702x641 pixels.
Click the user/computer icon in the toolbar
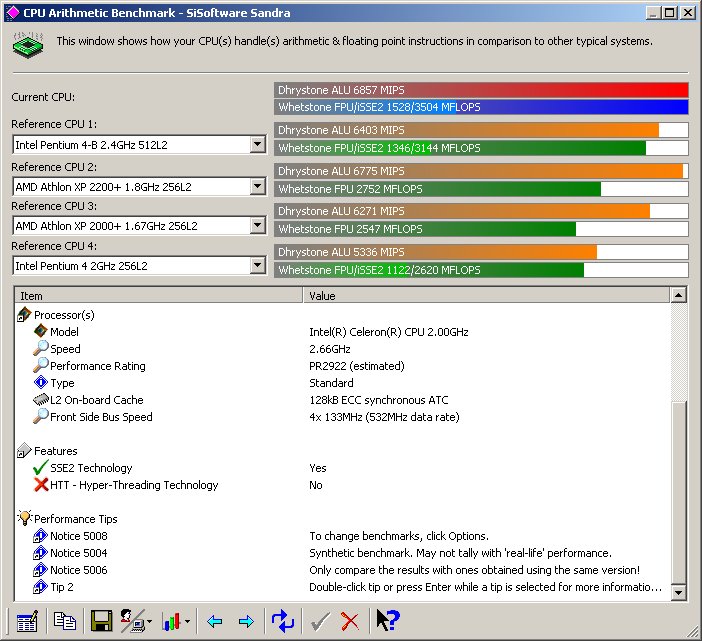[132, 621]
